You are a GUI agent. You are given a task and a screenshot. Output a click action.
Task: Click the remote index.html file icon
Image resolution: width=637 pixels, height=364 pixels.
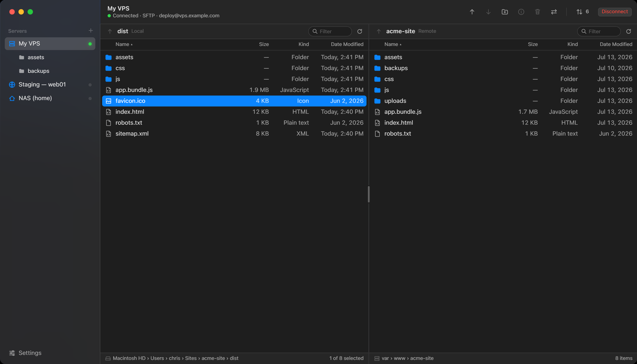tap(377, 123)
